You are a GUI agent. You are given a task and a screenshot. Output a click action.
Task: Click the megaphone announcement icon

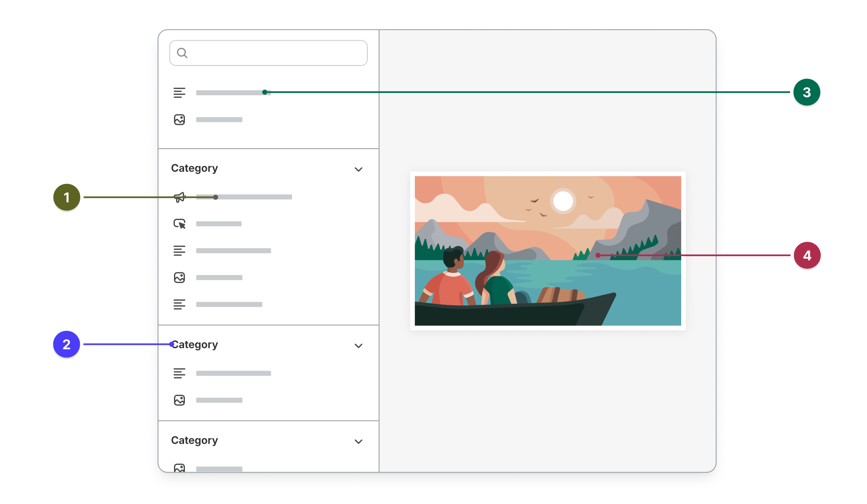(x=179, y=197)
